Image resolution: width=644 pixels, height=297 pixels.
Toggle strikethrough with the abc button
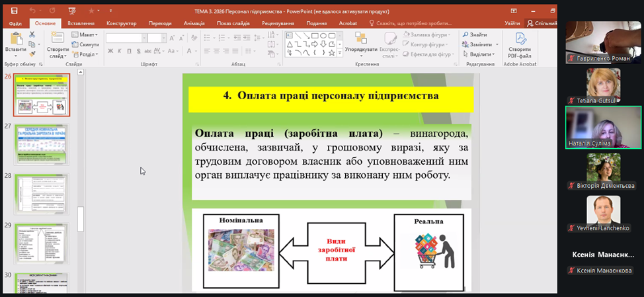pyautogui.click(x=148, y=52)
